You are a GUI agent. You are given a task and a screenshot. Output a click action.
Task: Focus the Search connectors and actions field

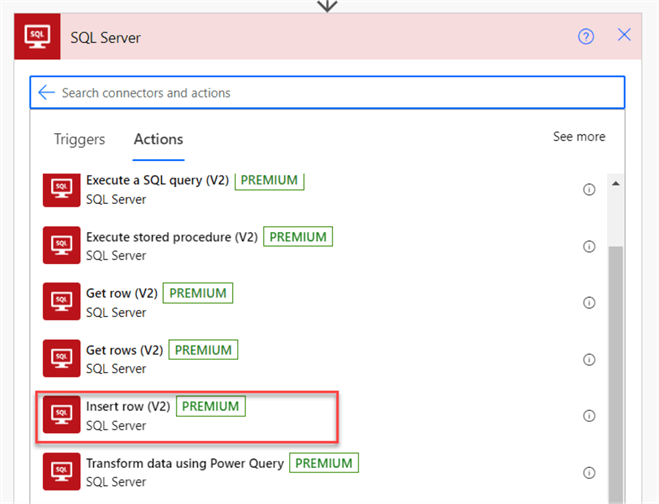[327, 92]
